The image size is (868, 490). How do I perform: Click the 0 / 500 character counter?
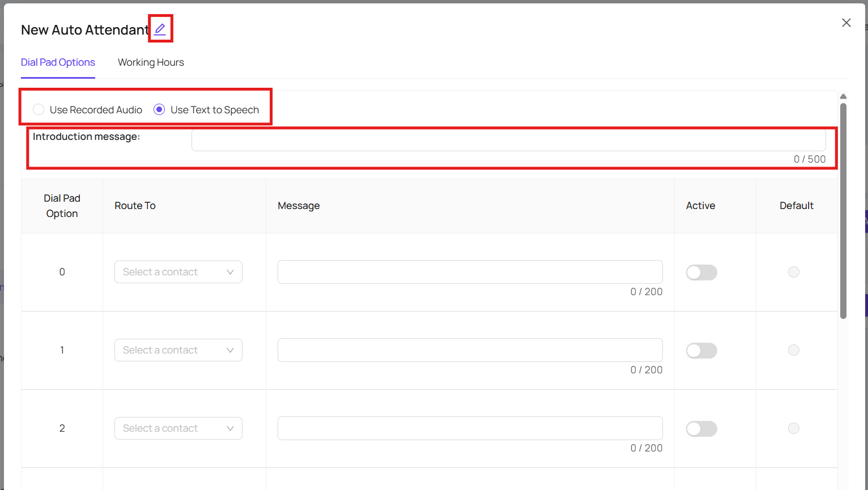coord(810,159)
